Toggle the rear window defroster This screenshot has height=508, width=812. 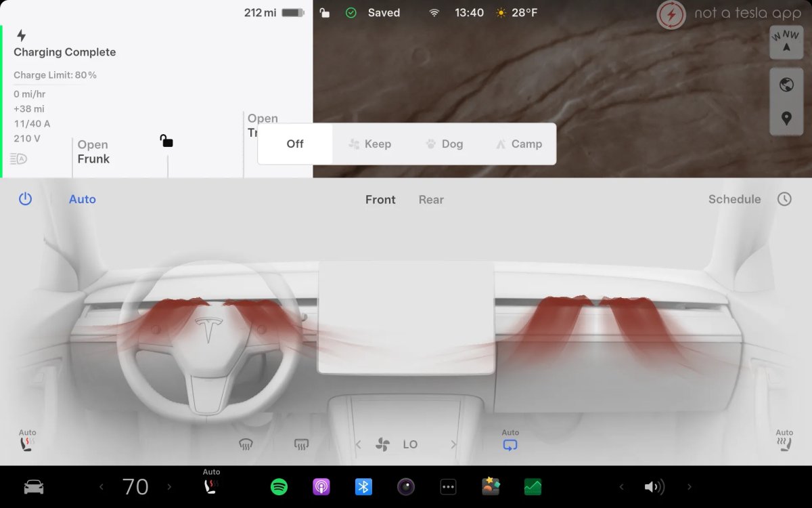pyautogui.click(x=302, y=445)
